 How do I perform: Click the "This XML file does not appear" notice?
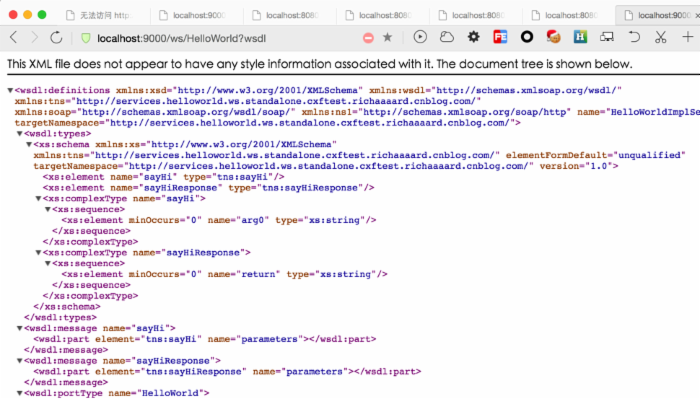click(x=320, y=64)
